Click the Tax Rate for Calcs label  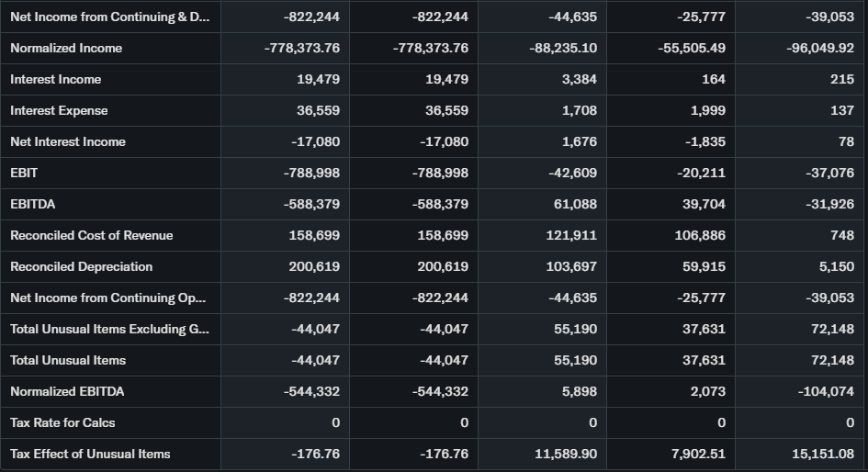62,422
